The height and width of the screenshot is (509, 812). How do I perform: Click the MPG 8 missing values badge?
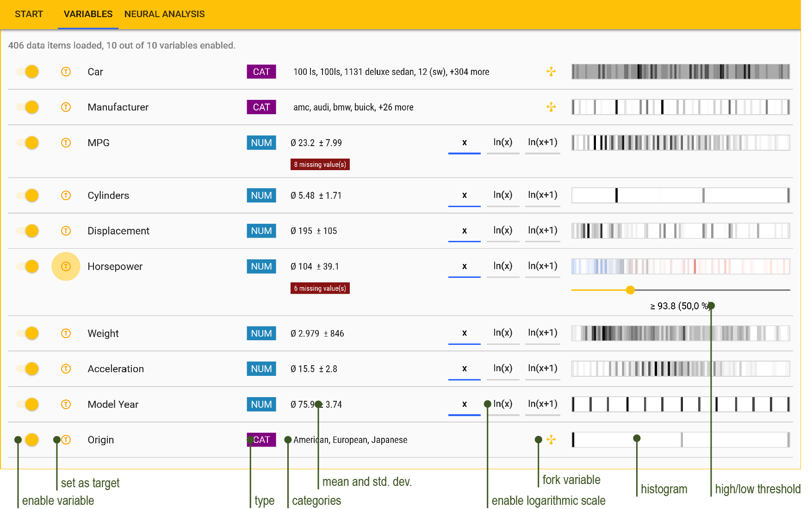pyautogui.click(x=320, y=165)
